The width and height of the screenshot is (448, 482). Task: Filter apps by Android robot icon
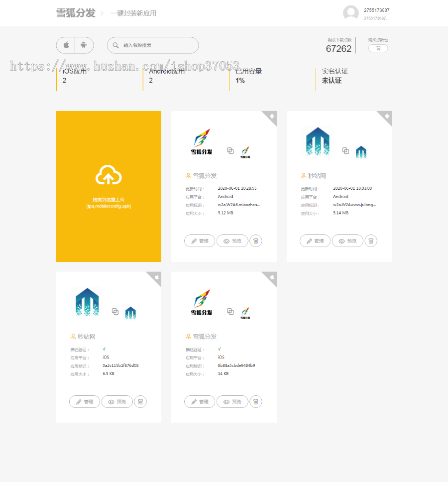click(x=84, y=45)
